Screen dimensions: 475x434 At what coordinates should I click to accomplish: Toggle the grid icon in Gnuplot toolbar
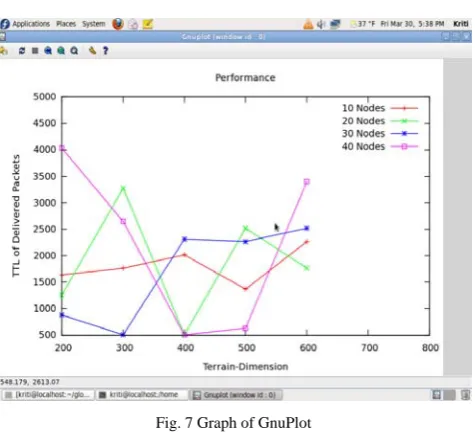click(x=35, y=51)
